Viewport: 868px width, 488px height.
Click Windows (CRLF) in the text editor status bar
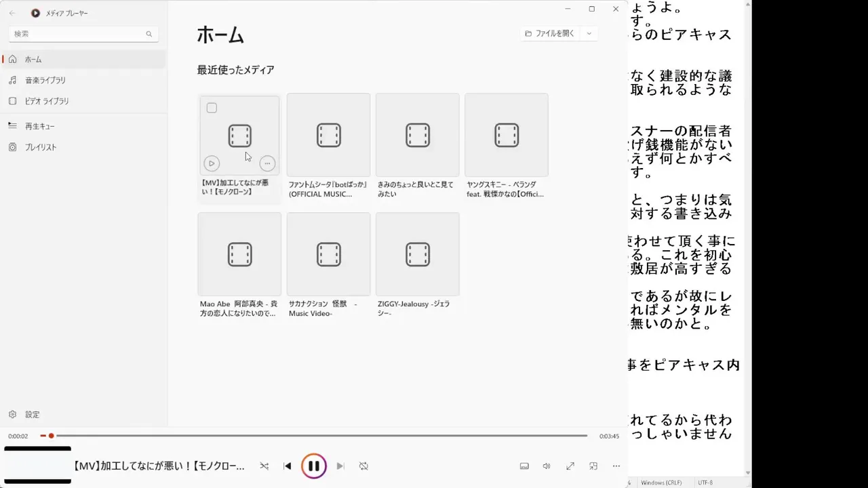coord(661,483)
